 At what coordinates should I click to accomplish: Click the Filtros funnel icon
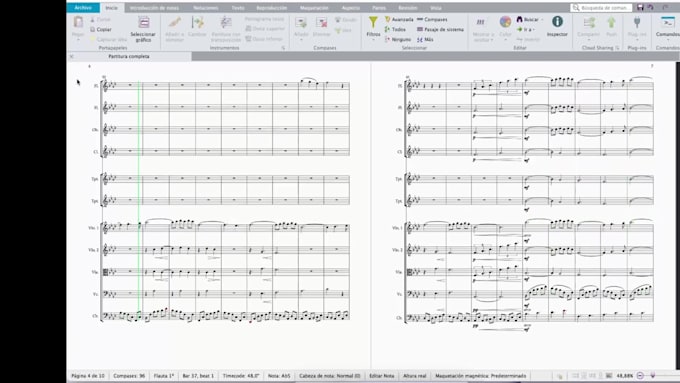tap(373, 22)
